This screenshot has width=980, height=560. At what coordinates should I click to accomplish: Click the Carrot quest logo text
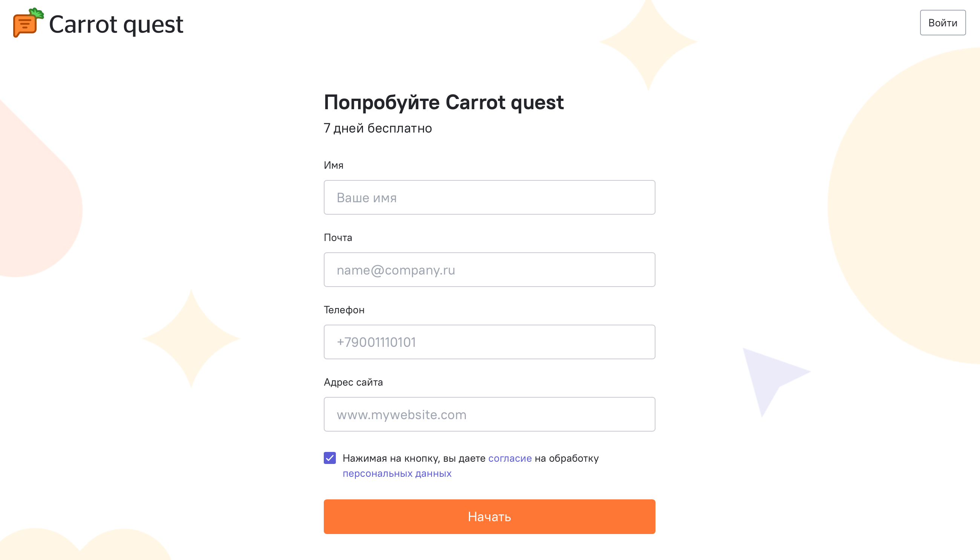(116, 24)
